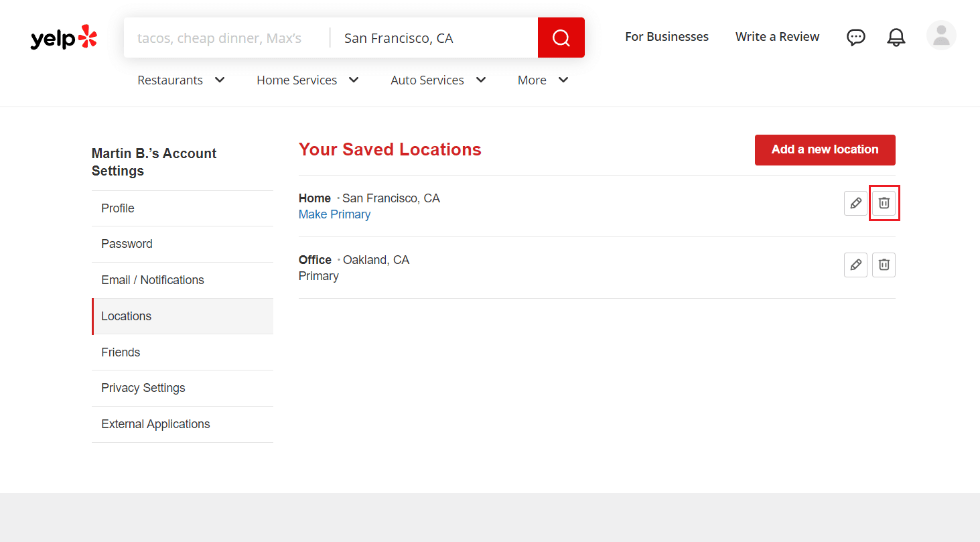Switch to the Friends settings section
Viewport: 980px width, 542px height.
tap(121, 352)
